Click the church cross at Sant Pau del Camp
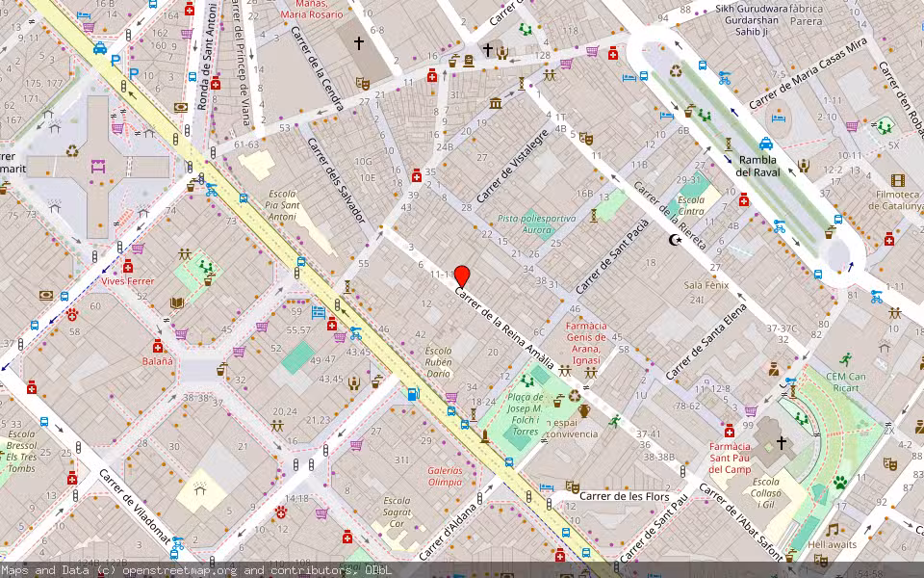924x578 pixels. click(782, 442)
